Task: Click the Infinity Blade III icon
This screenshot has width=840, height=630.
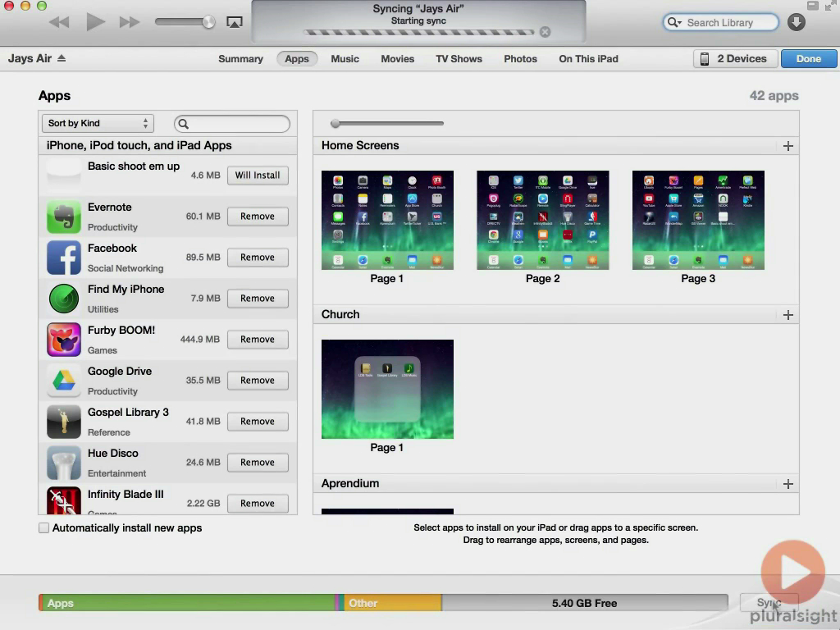Action: point(64,500)
